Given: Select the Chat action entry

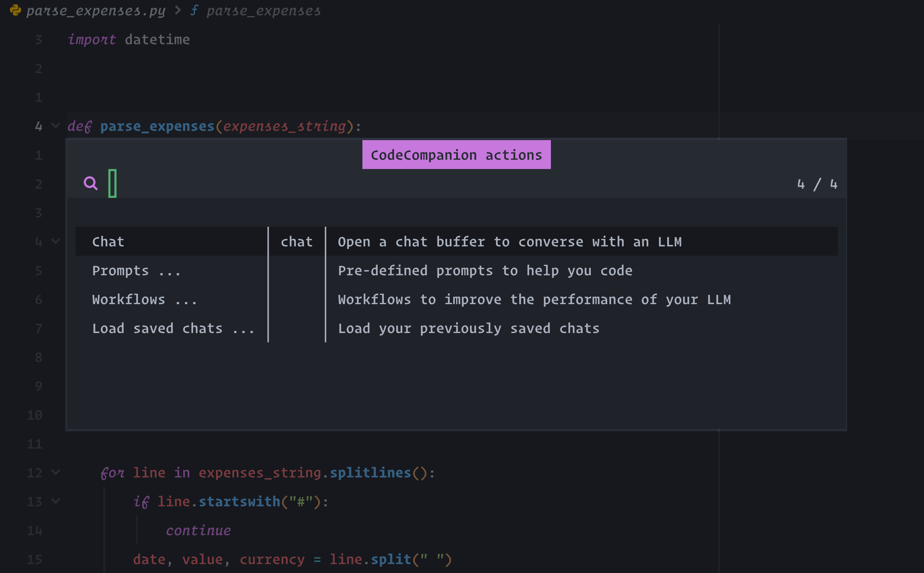Looking at the screenshot, I should click(x=456, y=241).
